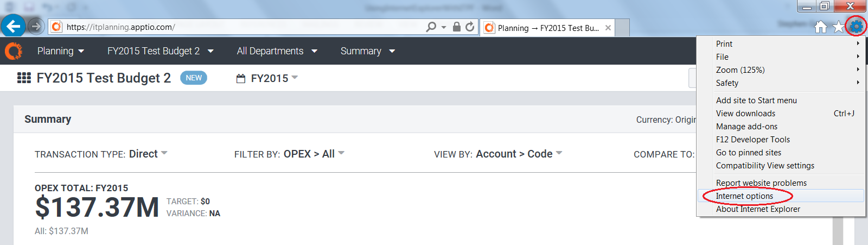Click the browser back arrow button
Viewport: 868px width, 245px height.
pos(13,26)
